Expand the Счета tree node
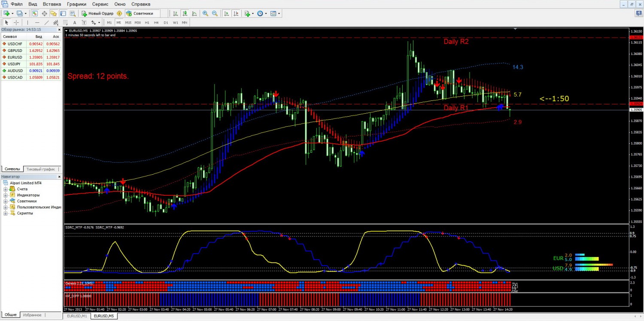Image resolution: width=644 pixels, height=321 pixels. click(6, 189)
